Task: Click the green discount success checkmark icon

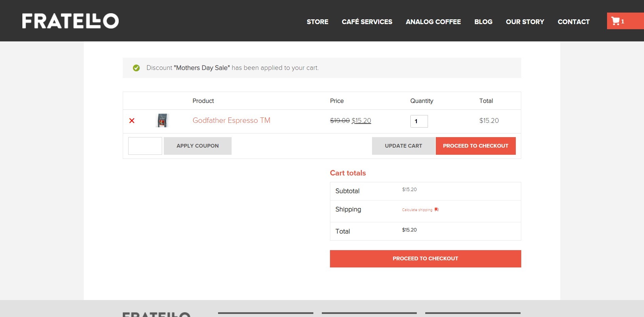Action: point(136,68)
